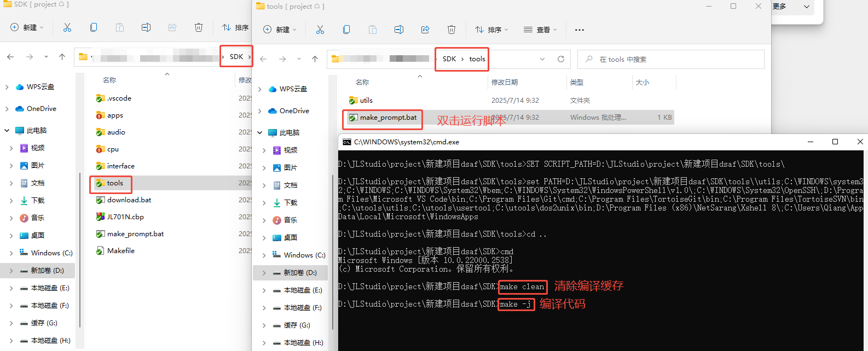868x351 pixels.
Task: Open the 排序 dropdown in the tools window
Action: coord(491,30)
